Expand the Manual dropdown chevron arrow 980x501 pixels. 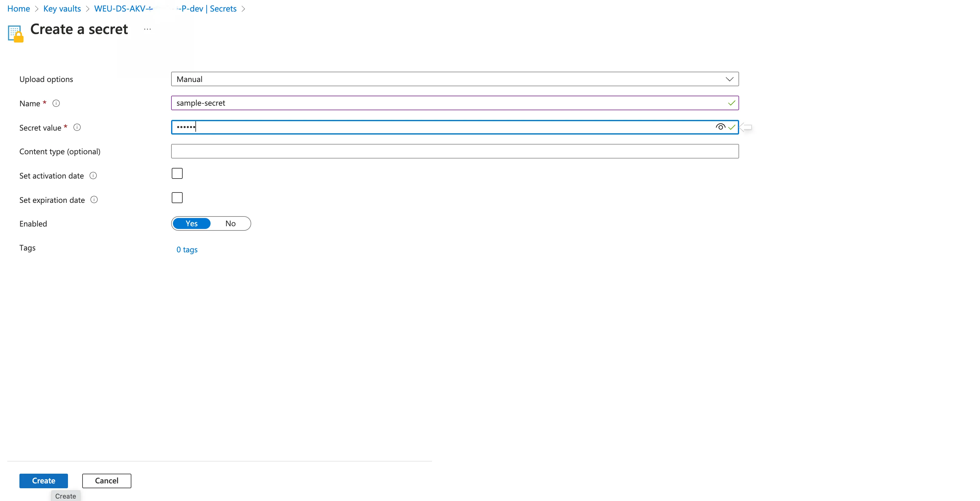click(729, 79)
